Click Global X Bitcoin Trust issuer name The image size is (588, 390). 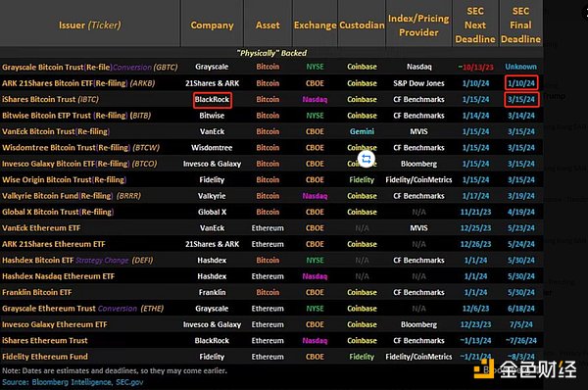[x=58, y=212]
